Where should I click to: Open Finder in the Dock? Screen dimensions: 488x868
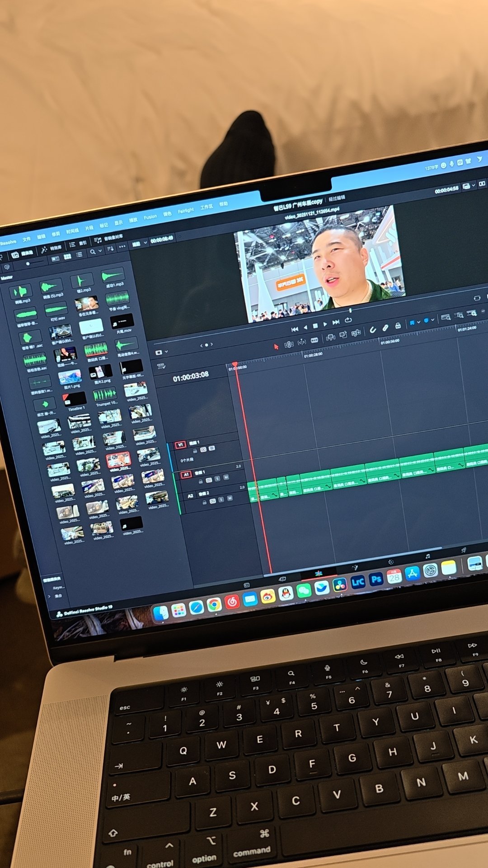160,613
